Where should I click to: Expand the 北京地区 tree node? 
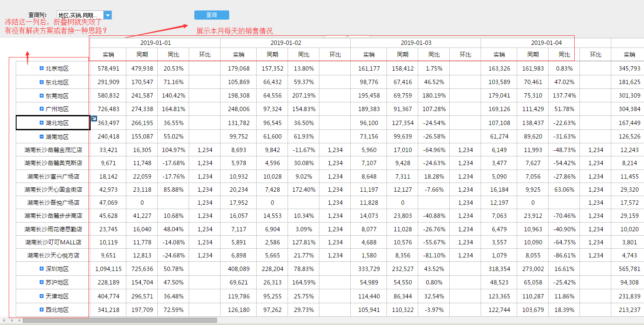click(x=42, y=68)
